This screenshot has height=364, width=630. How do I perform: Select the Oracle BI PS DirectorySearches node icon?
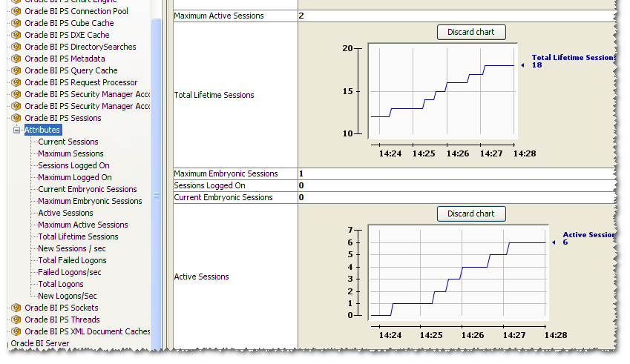[16, 47]
